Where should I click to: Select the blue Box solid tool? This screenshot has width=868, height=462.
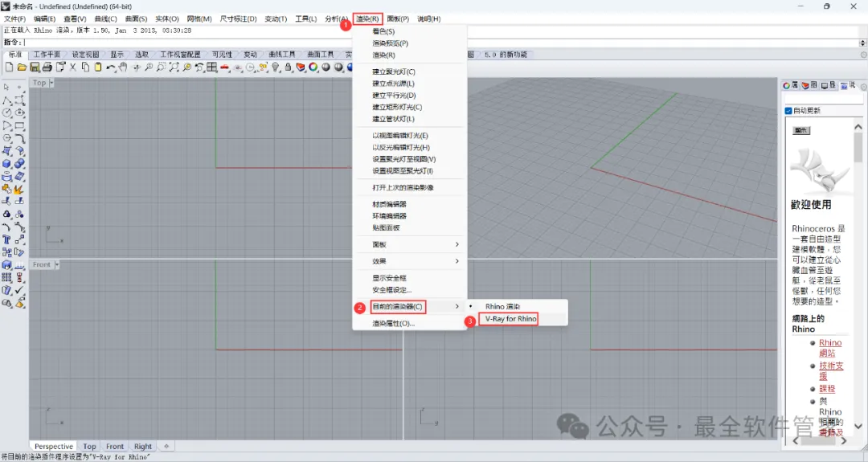[x=6, y=164]
